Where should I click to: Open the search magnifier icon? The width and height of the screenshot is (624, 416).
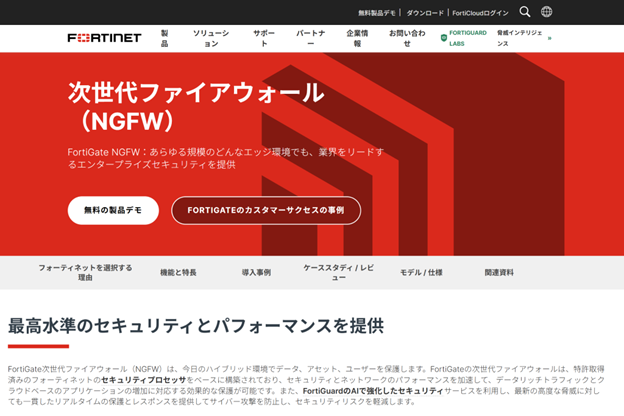(525, 12)
